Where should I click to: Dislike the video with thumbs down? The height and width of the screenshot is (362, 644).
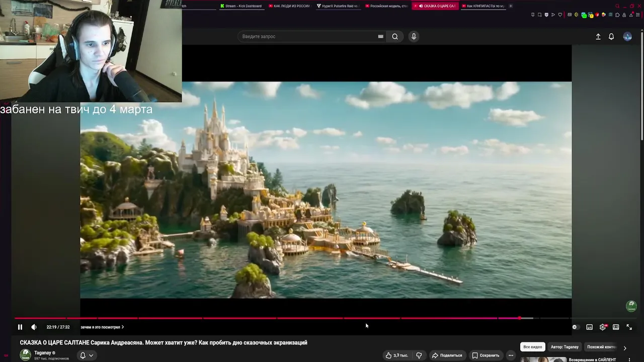point(419,355)
